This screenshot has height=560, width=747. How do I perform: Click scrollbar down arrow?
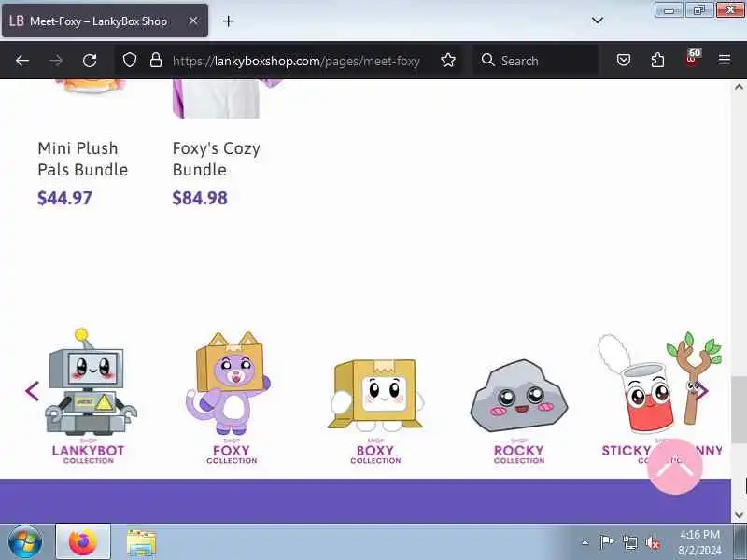739,515
